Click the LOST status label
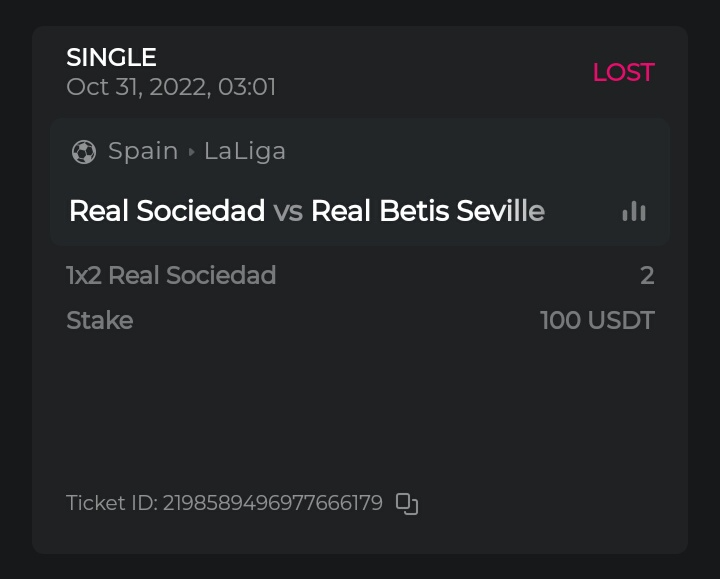 click(623, 72)
